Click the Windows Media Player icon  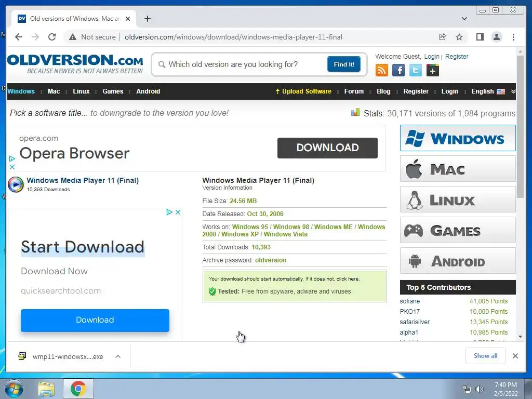pyautogui.click(x=16, y=184)
